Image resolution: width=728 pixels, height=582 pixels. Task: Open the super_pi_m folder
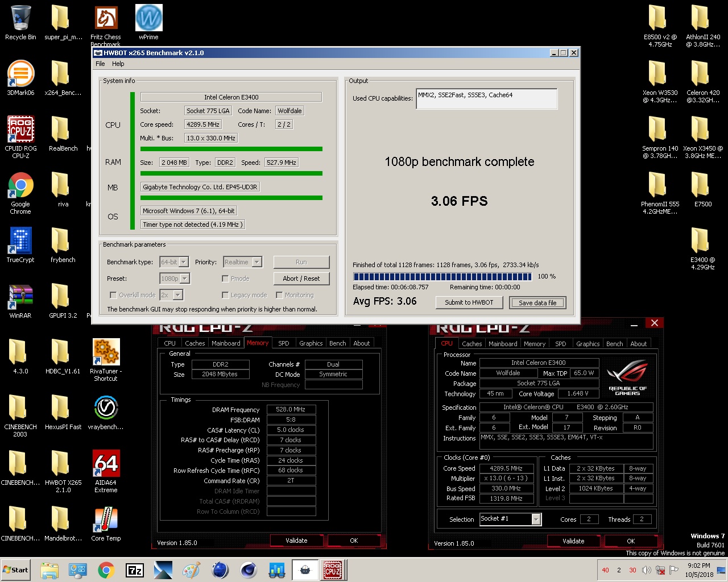pos(63,23)
